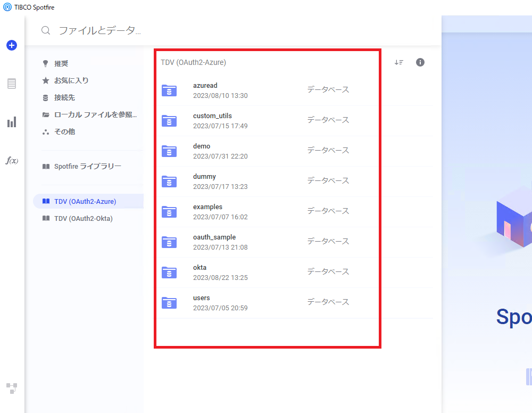Focus the files and data search field

tap(233, 30)
